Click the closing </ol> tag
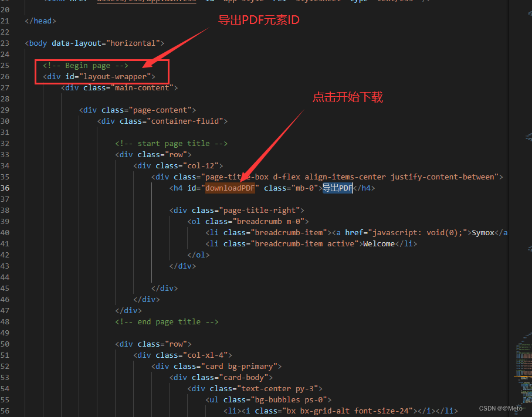 (198, 255)
